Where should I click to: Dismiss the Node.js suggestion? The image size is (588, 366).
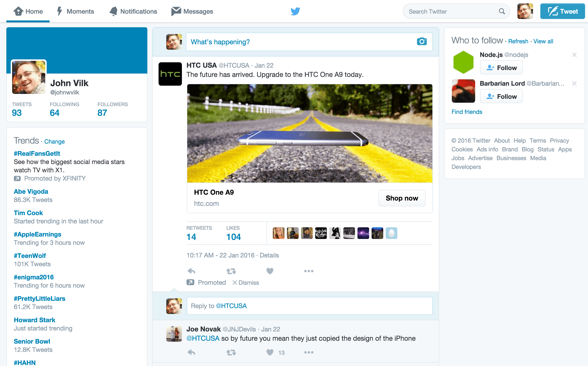pyautogui.click(x=574, y=55)
